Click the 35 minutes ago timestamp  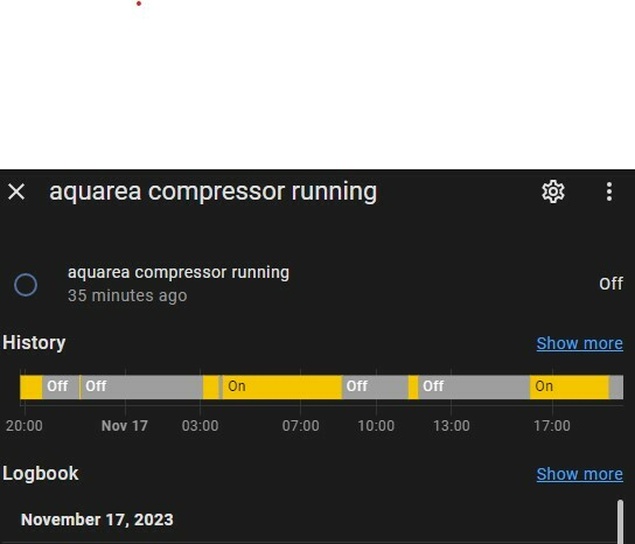click(127, 296)
